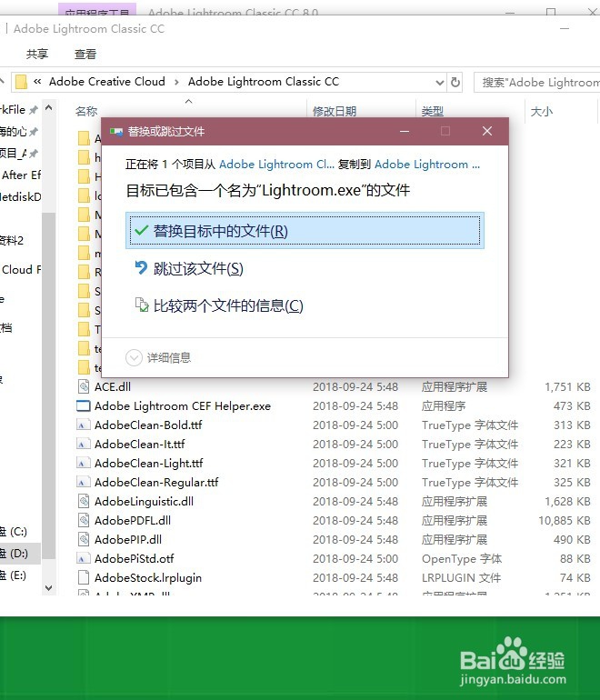Open 资料2 item in navigation pane
600x700 pixels.
(x=12, y=241)
